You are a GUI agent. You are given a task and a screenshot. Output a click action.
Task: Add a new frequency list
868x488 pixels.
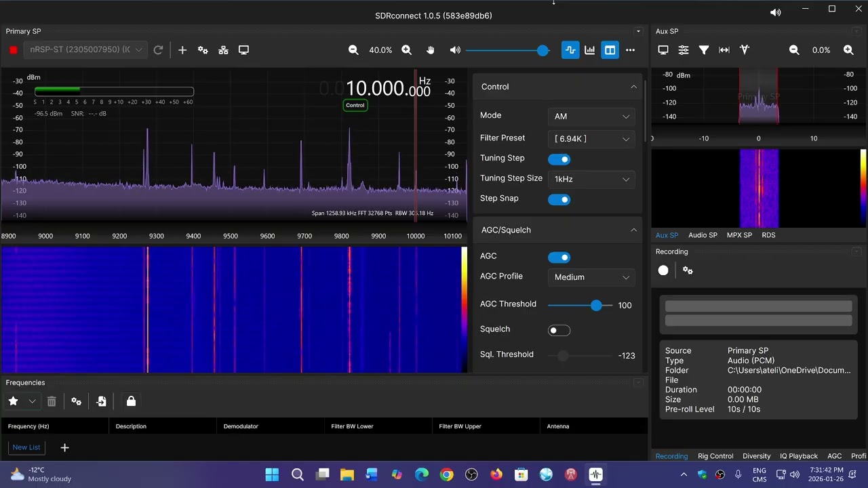pyautogui.click(x=64, y=447)
